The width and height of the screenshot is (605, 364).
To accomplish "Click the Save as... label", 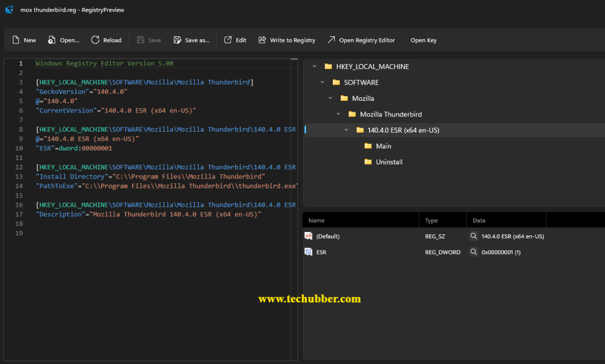I will pyautogui.click(x=197, y=40).
